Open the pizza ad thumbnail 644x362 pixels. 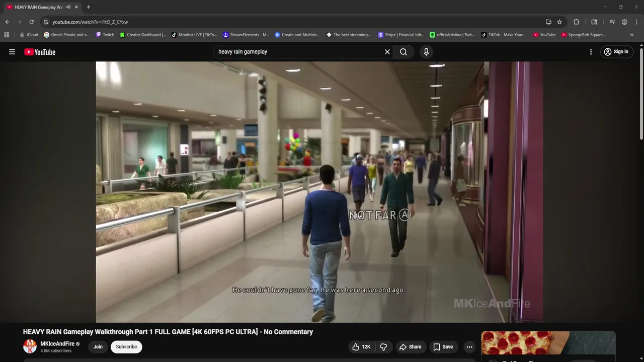pos(548,343)
